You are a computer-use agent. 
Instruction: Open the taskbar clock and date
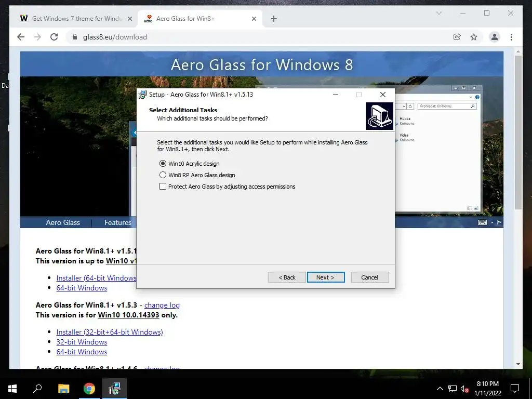(487, 389)
